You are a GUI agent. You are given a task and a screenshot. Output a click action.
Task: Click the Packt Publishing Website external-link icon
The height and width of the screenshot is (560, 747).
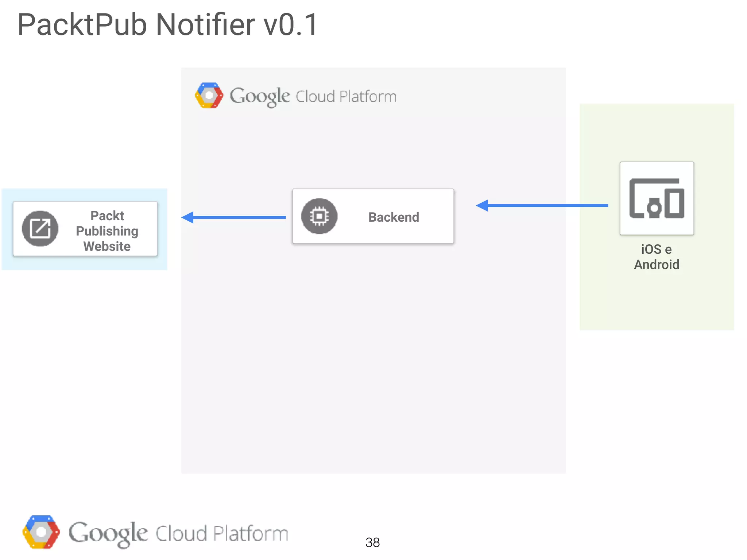pos(40,229)
